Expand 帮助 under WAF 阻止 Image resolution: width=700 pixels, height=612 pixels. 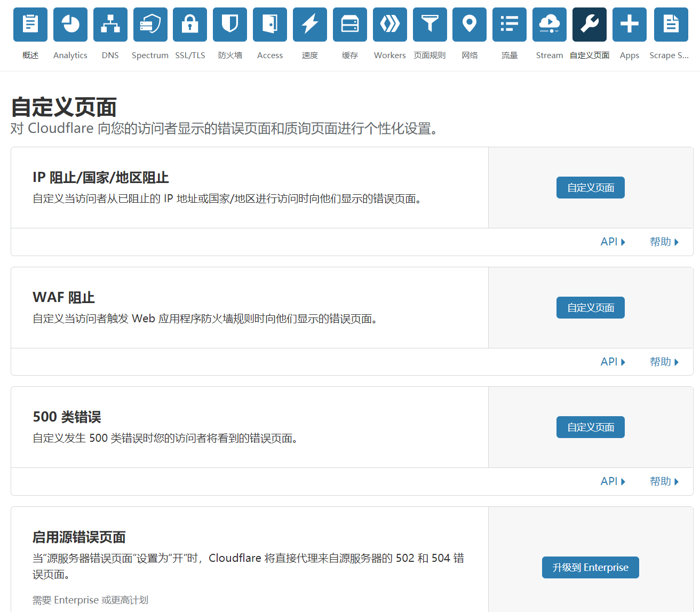coord(664,362)
